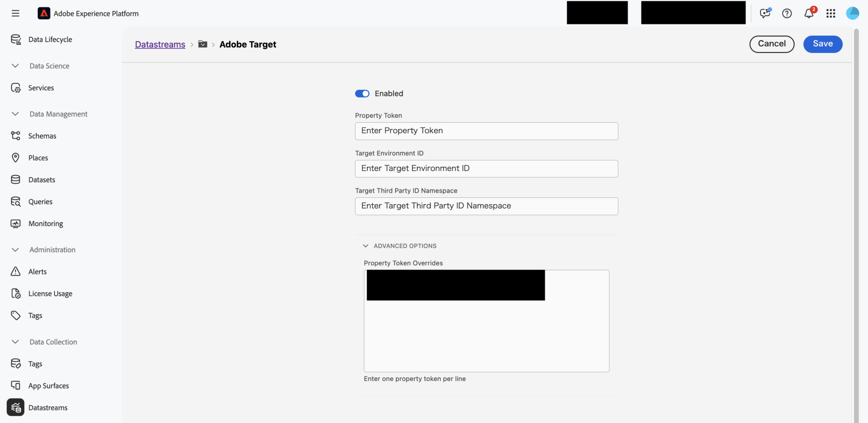The image size is (868, 423).
Task: Click the Places pin icon
Action: click(x=16, y=158)
